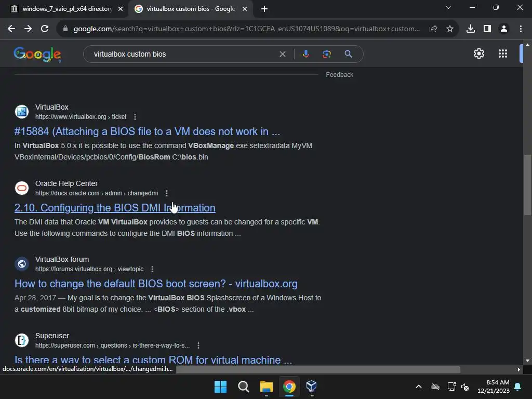Focus the Google search input field
This screenshot has height=399, width=532.
coord(183,54)
